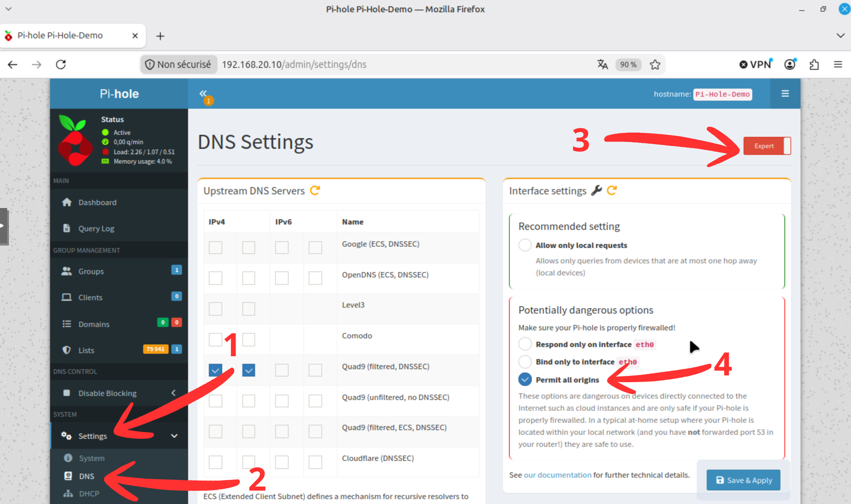The image size is (851, 504).
Task: Check second IPv6 box for Cloudflare
Action: pos(315,462)
